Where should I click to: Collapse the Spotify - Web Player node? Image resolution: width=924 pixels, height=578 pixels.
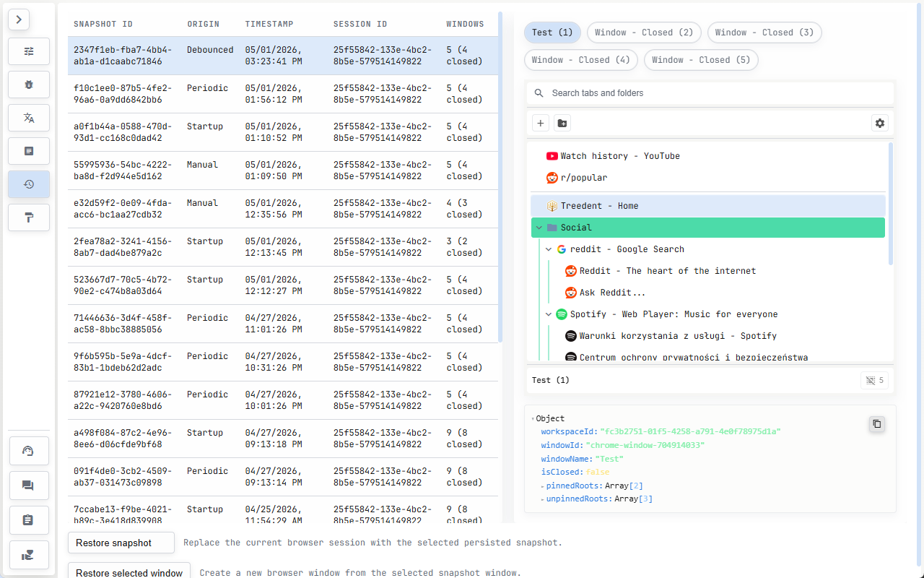click(x=549, y=314)
